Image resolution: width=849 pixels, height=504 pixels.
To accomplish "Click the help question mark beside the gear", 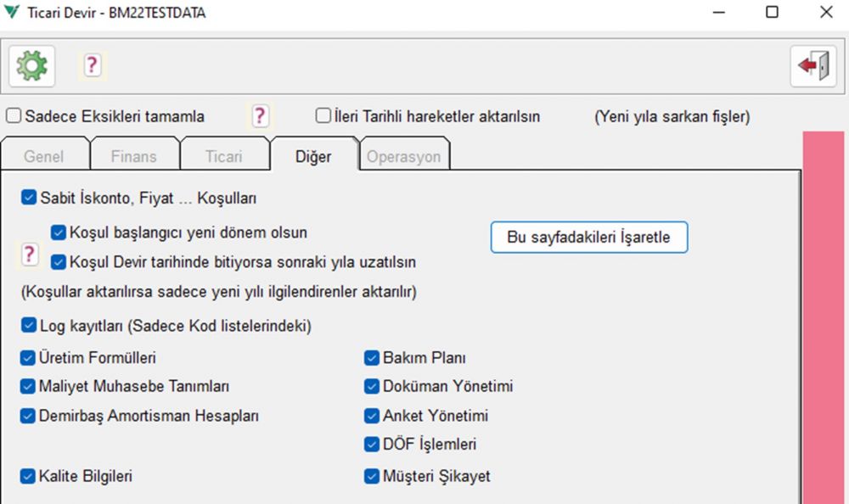I will pyautogui.click(x=92, y=64).
